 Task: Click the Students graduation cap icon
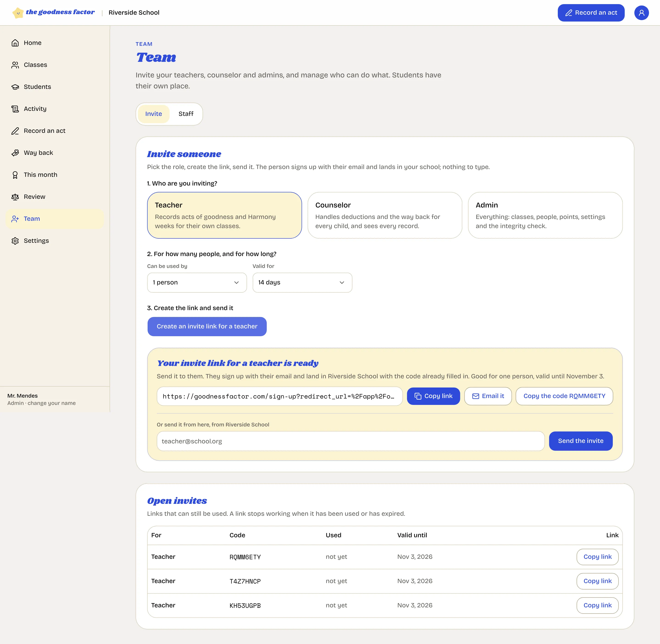point(15,87)
